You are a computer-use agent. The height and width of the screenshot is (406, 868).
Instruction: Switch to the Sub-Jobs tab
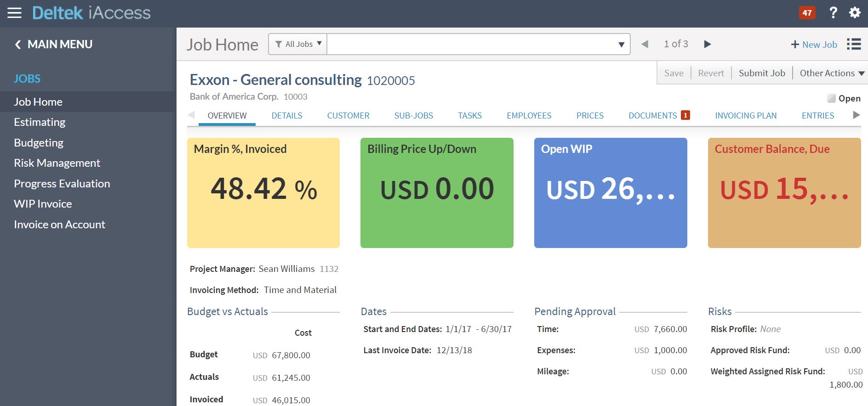coord(413,116)
